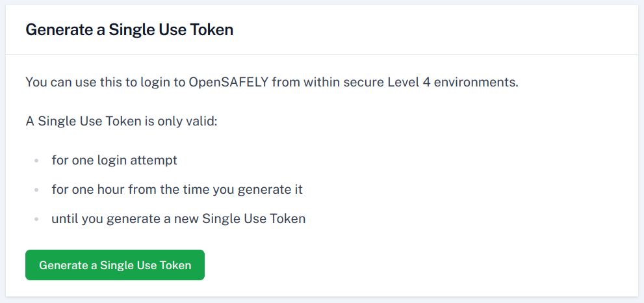Select the "for one hour from the time" list item

click(177, 189)
